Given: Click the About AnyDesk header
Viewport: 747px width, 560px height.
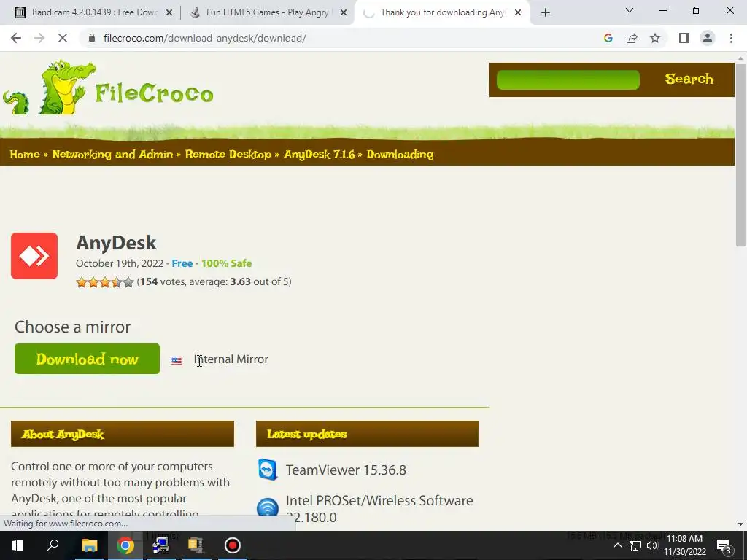Looking at the screenshot, I should point(123,434).
